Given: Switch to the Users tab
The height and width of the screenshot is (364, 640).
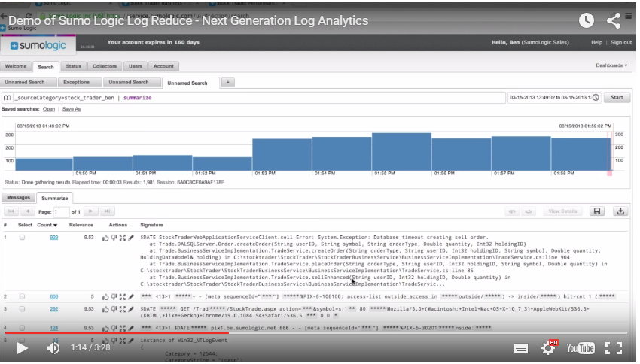Looking at the screenshot, I should tap(135, 66).
